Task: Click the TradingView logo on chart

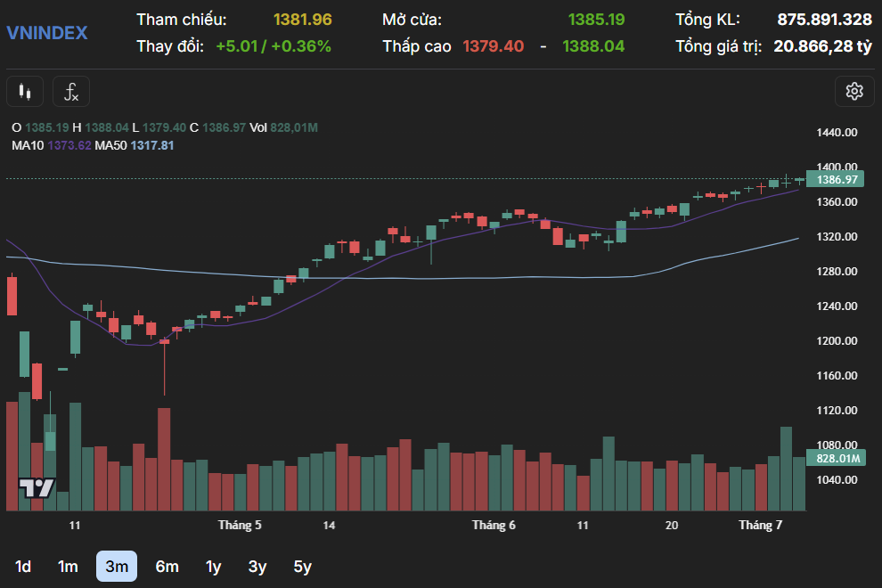Action: coord(37,487)
